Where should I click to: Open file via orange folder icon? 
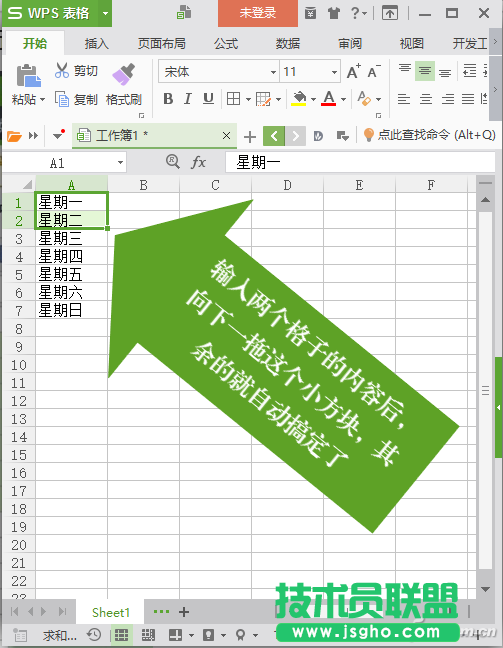(x=14, y=136)
